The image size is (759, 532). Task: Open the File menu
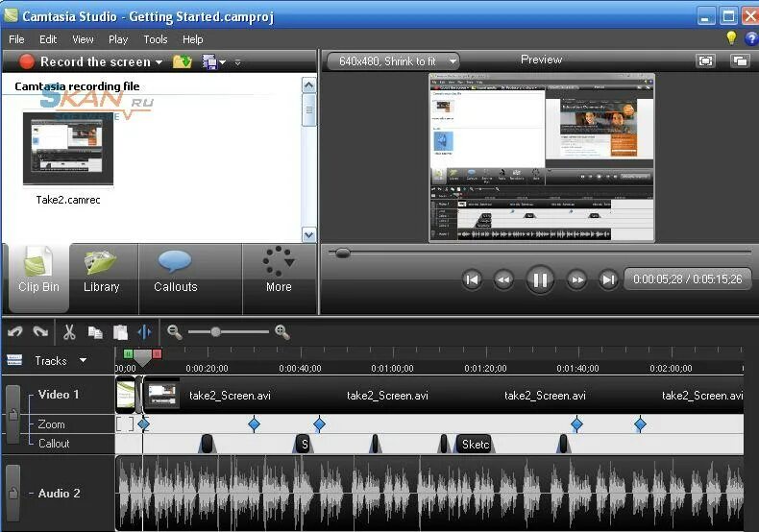(x=16, y=39)
